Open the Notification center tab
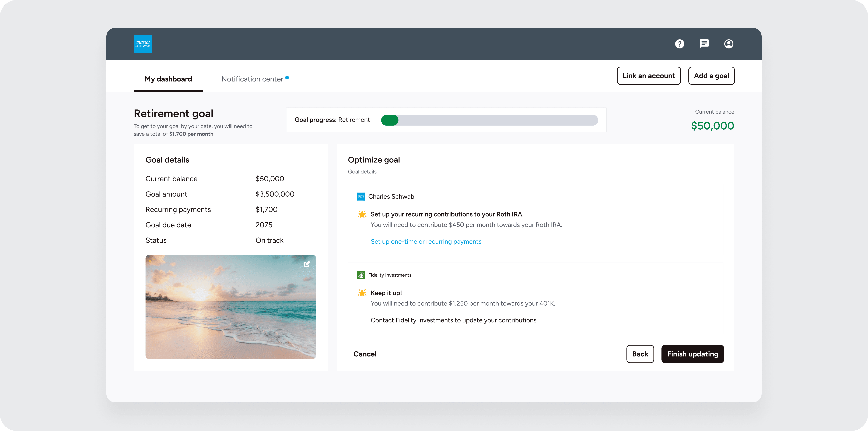Screen dimensions: 868x433 pyautogui.click(x=252, y=79)
